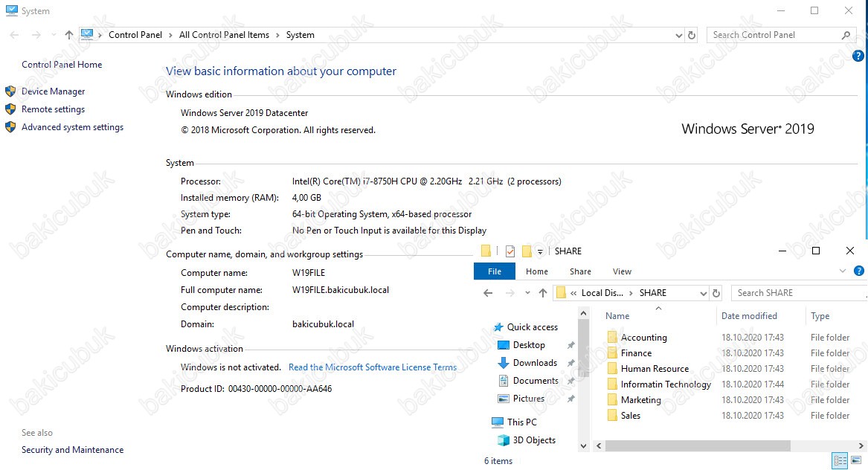Viewport: 868px width, 470px height.
Task: Go forward in the System window
Action: pos(36,35)
